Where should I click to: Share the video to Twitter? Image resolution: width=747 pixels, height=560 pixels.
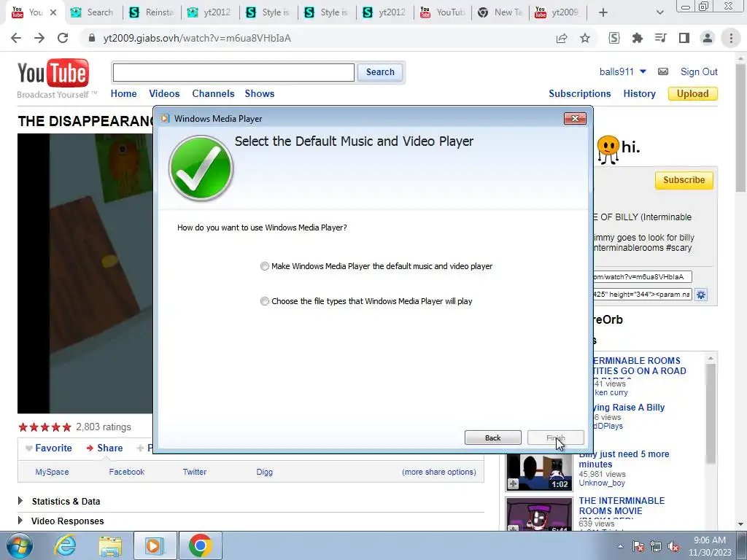pyautogui.click(x=194, y=472)
